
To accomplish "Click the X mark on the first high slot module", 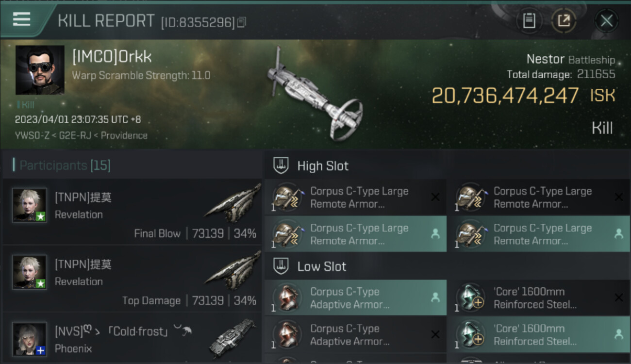I will coord(435,197).
